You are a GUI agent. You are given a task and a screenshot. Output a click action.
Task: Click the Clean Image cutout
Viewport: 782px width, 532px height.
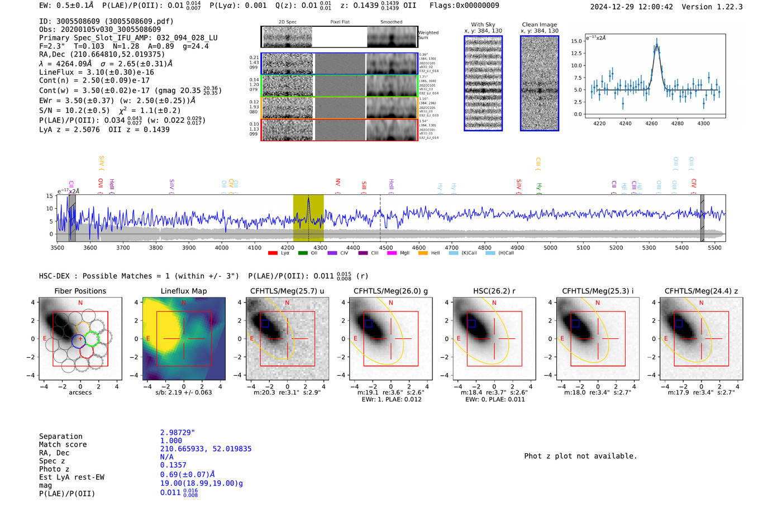(540, 83)
